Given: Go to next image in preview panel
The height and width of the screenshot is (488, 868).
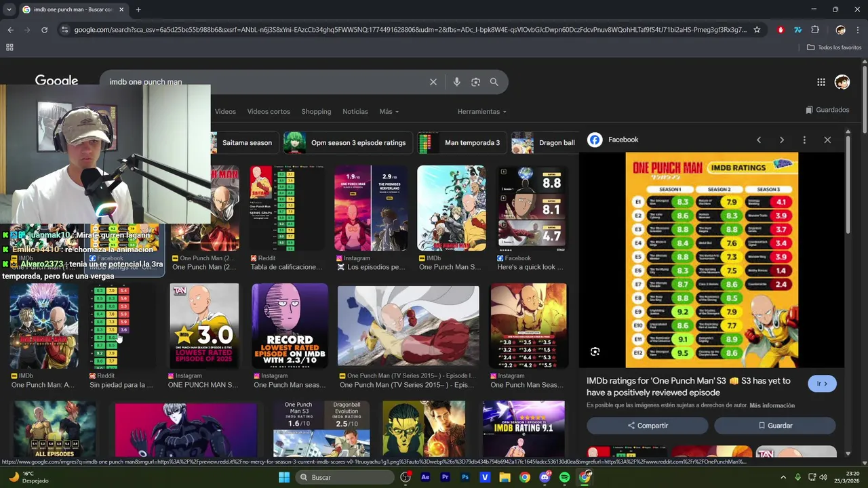Looking at the screenshot, I should (781, 140).
